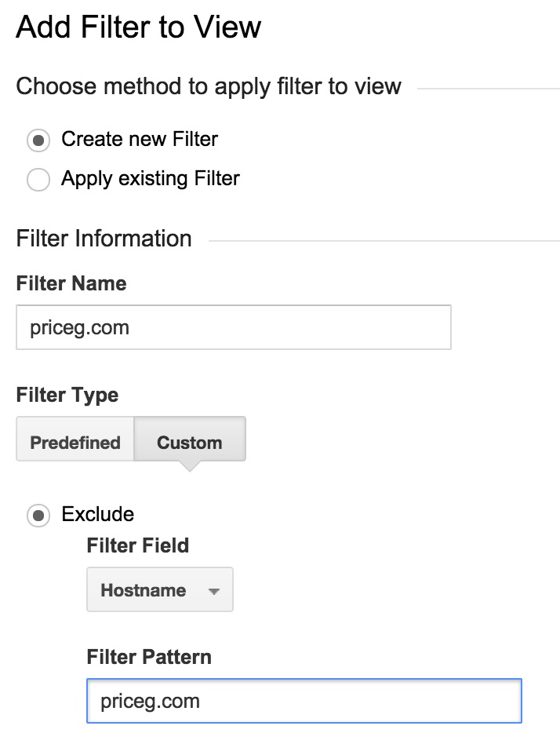Click the arrow icon on Hostname dropdown
This screenshot has height=744, width=560.
click(x=214, y=591)
